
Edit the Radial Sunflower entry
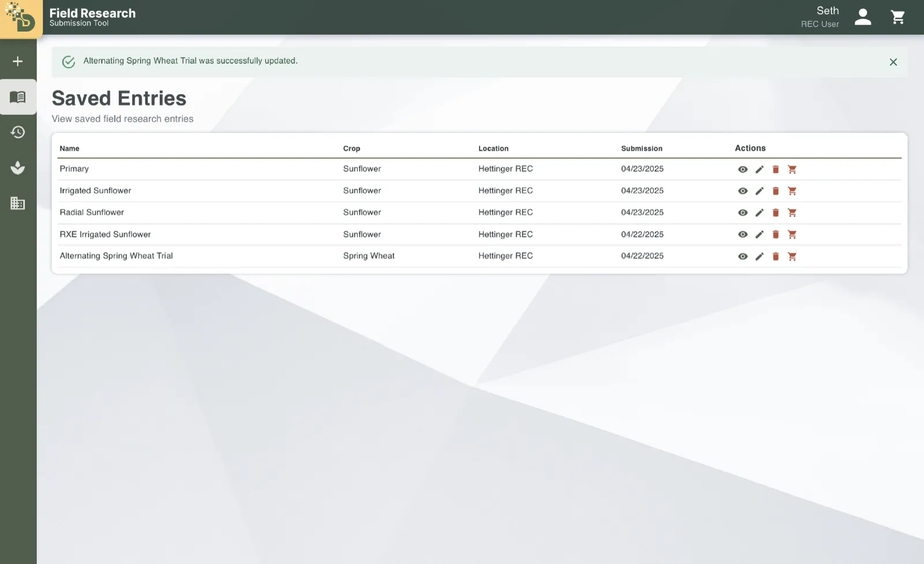(x=759, y=213)
